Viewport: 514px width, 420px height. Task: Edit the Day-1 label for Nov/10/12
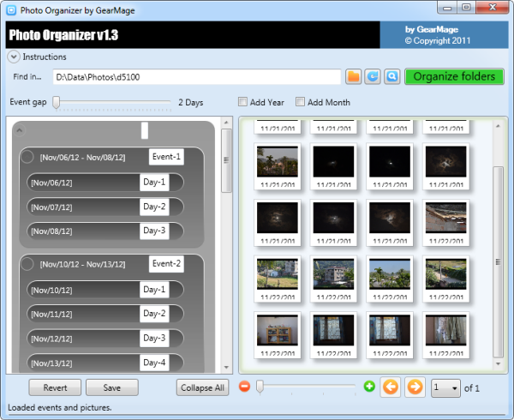point(154,290)
